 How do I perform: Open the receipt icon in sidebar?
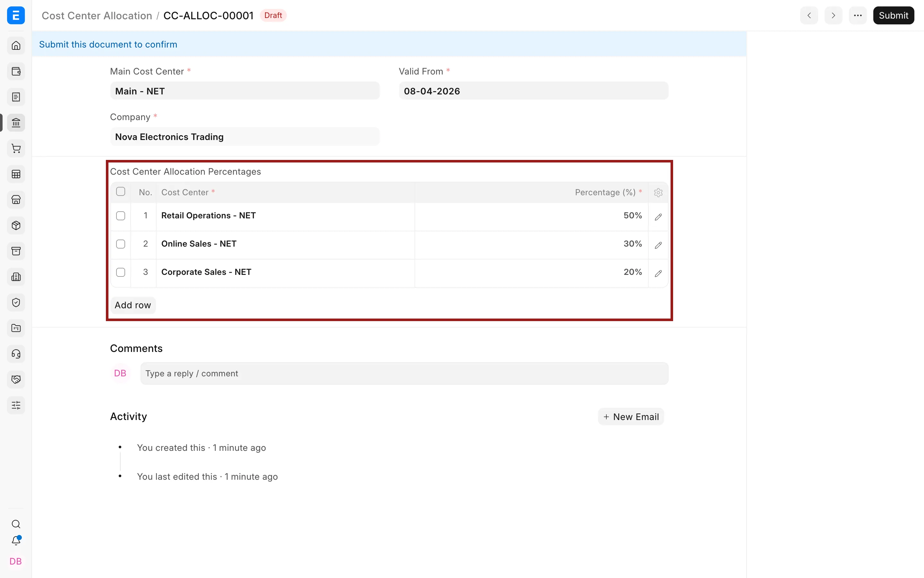16,97
